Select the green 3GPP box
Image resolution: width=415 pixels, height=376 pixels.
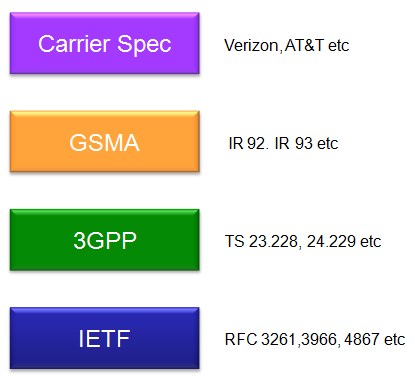(x=105, y=240)
